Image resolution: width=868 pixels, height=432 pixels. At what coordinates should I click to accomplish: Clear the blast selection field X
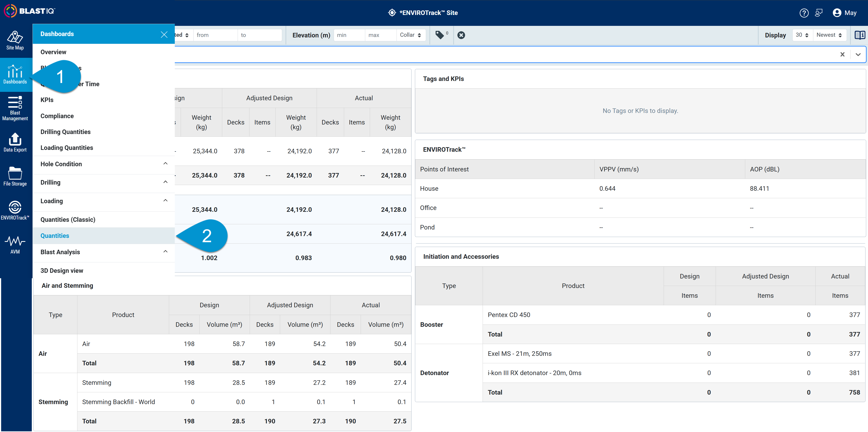coord(842,54)
